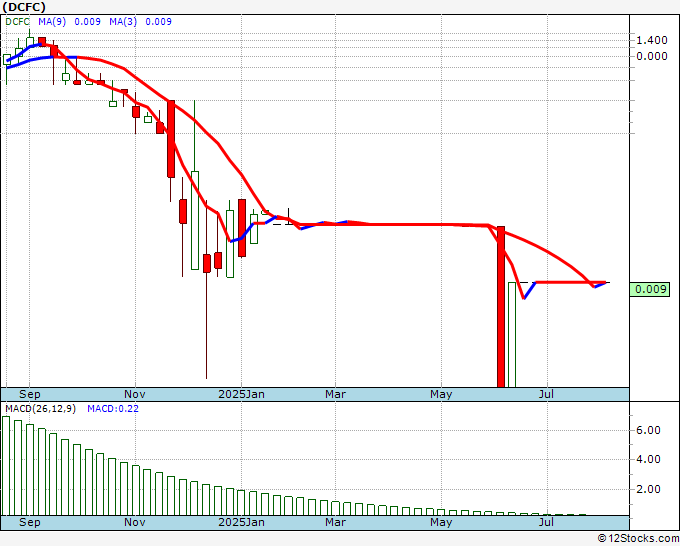Screen dimensions: 680x546
Task: Click Sep on the price chart time axis
Action: 30,394
